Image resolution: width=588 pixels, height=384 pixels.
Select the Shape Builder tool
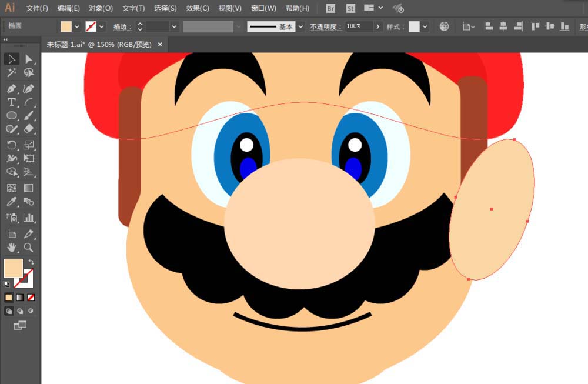coord(12,172)
